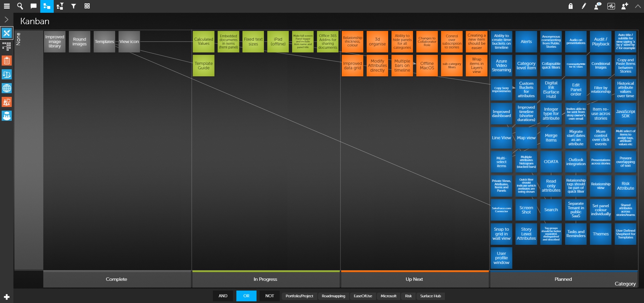Select the globe icon in the left sidebar
The width and height of the screenshot is (644, 303).
click(7, 88)
